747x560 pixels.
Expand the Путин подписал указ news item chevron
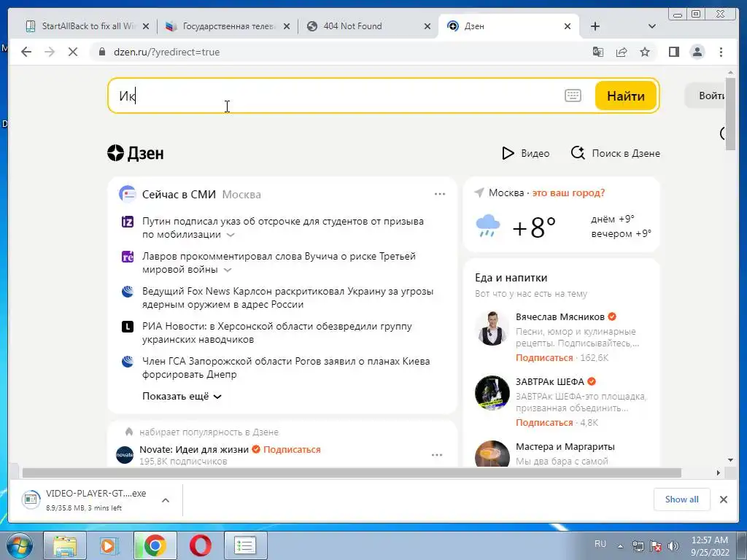point(231,235)
